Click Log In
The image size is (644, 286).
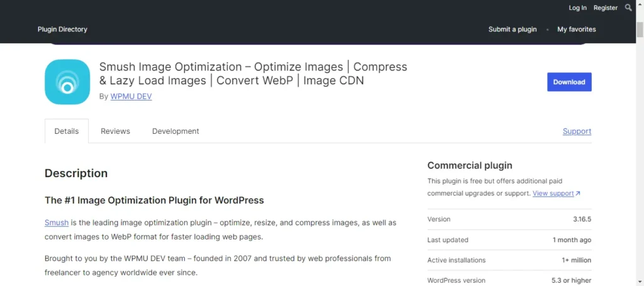pyautogui.click(x=577, y=8)
